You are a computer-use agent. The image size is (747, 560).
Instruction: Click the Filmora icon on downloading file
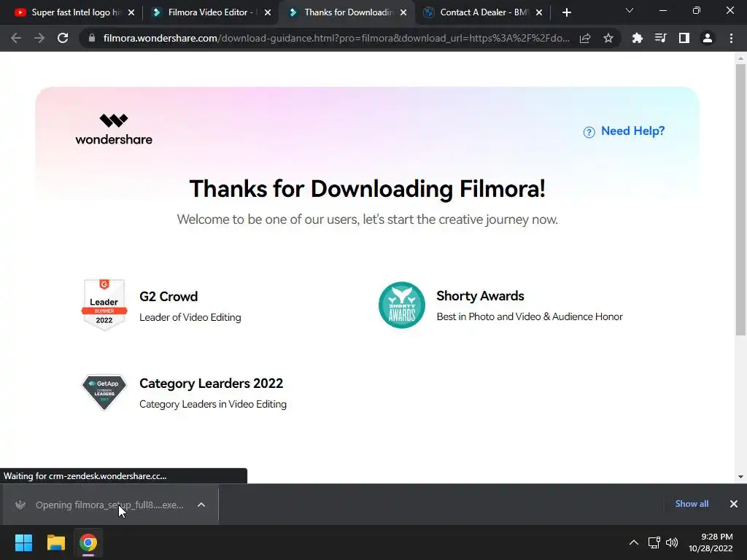pyautogui.click(x=20, y=505)
